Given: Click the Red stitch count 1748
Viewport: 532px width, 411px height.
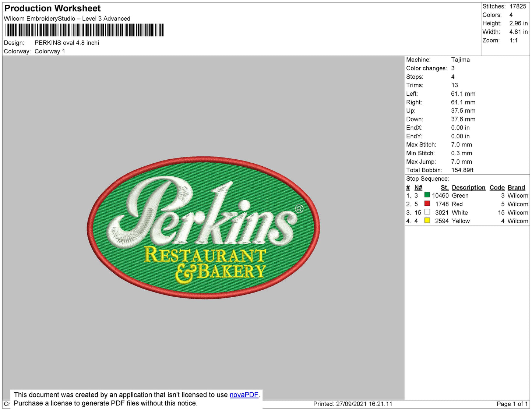Looking at the screenshot, I should click(442, 204).
